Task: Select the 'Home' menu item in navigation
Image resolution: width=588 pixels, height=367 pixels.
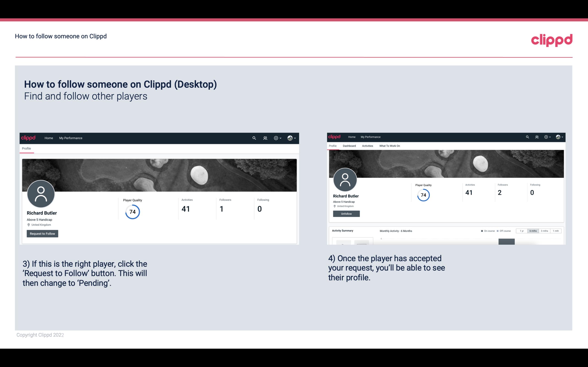Action: (49, 138)
